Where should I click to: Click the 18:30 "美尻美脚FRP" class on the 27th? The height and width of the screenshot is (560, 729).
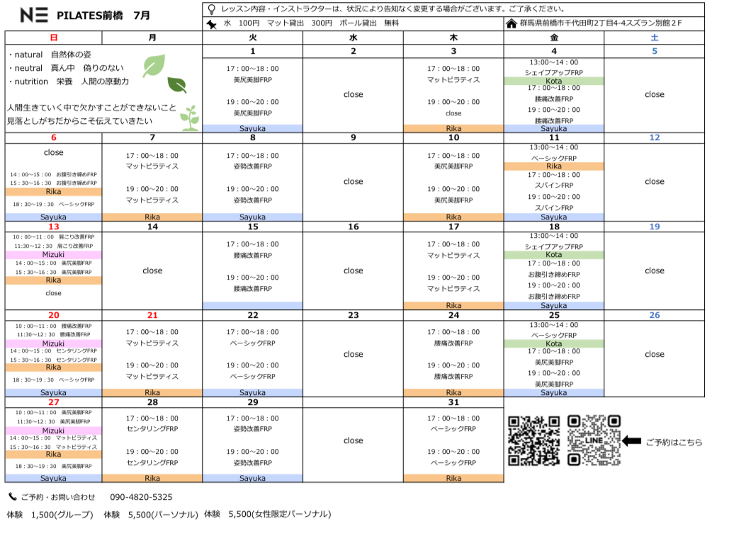tap(77, 466)
